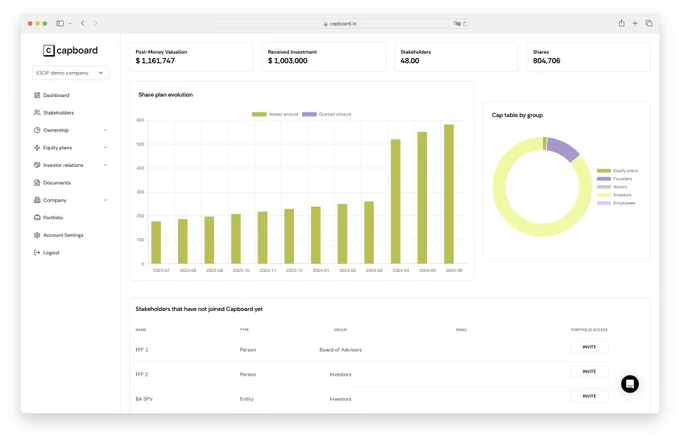This screenshot has height=441, width=680.
Task: Click the purple Founders donut segment
Action: coord(563,149)
